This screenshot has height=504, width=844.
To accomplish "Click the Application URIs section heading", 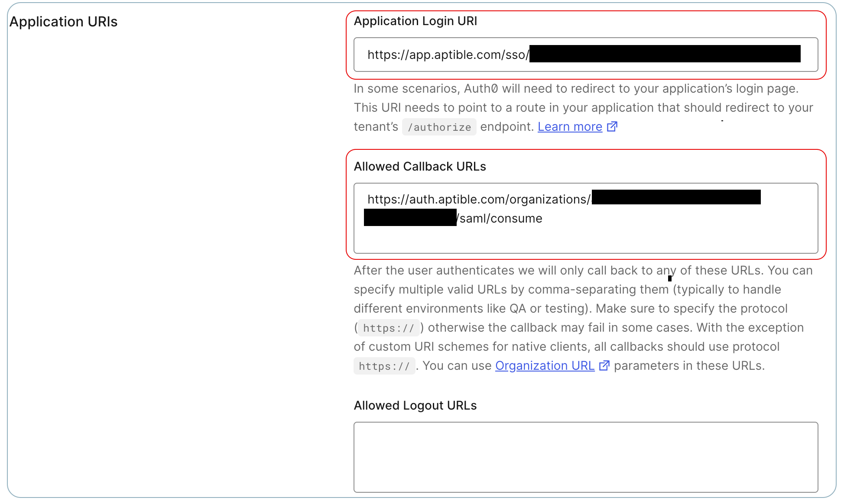I will [63, 22].
